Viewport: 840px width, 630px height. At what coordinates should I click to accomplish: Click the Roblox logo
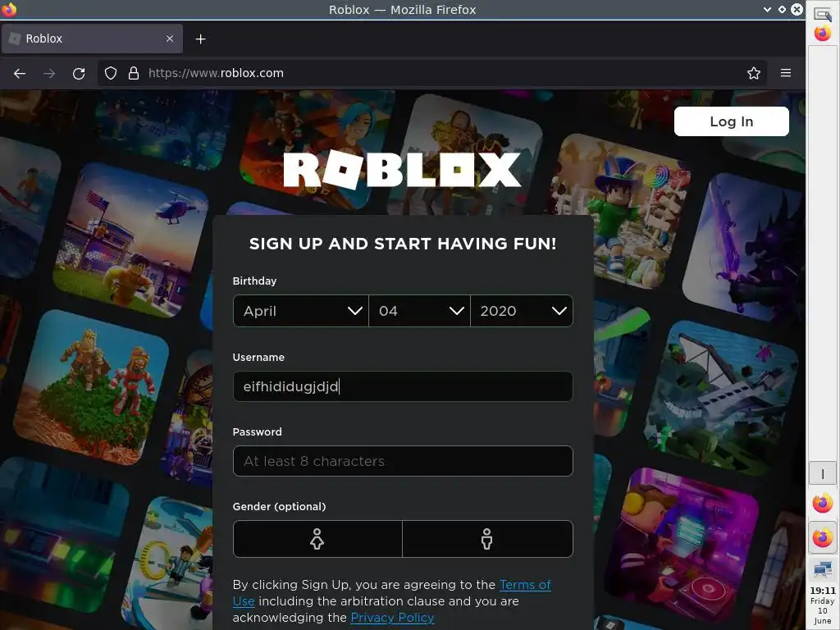402,170
